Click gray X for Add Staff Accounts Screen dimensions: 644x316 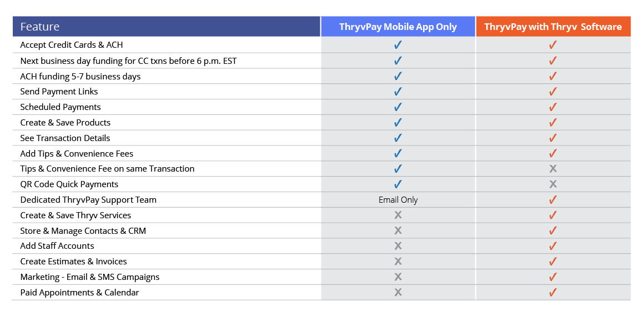pyautogui.click(x=398, y=245)
